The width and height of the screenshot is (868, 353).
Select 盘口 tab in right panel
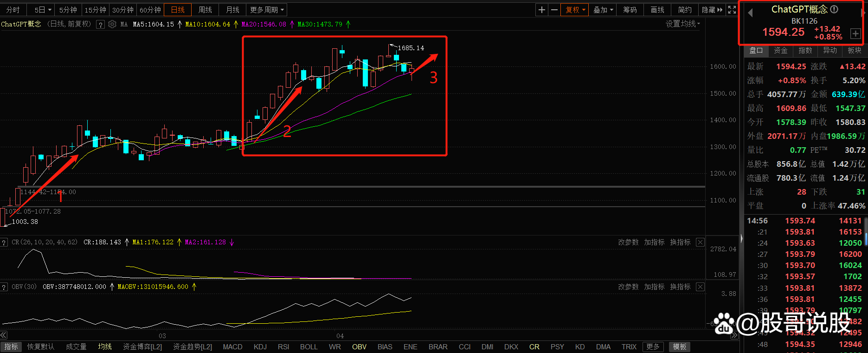pos(756,51)
